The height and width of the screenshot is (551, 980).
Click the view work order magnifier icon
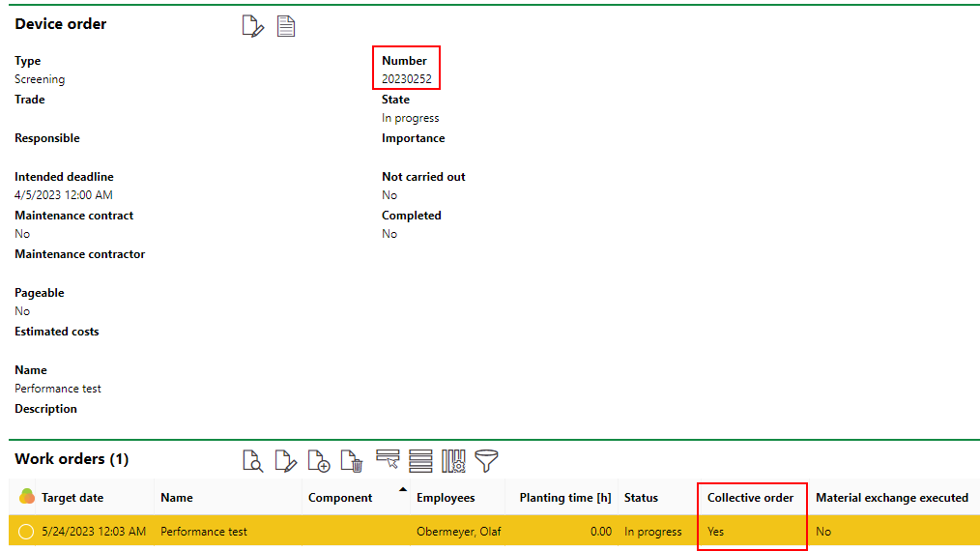click(x=252, y=461)
